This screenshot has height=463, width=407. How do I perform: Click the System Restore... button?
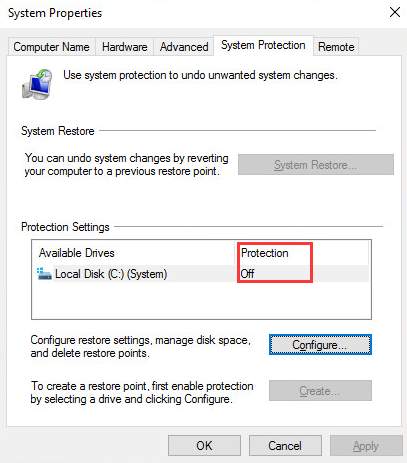(316, 165)
